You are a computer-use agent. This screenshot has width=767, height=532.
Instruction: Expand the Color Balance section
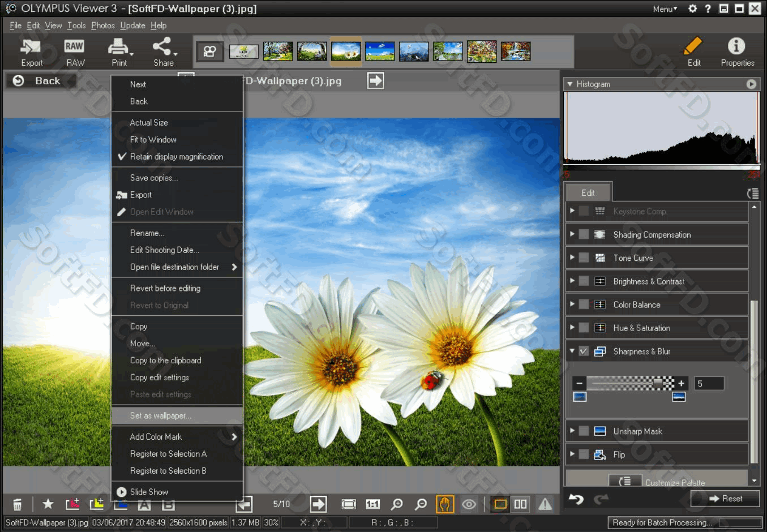[x=572, y=304]
